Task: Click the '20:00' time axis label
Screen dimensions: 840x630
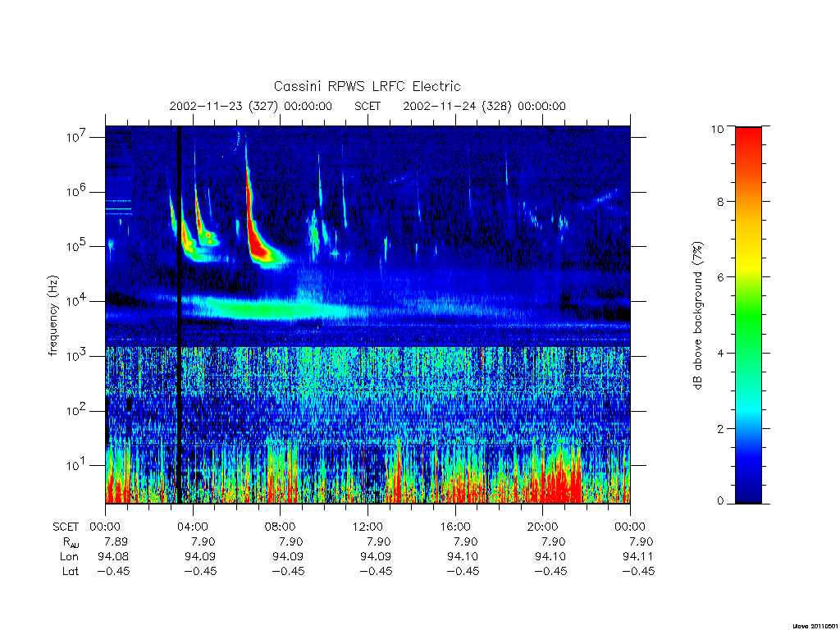Action: click(543, 527)
